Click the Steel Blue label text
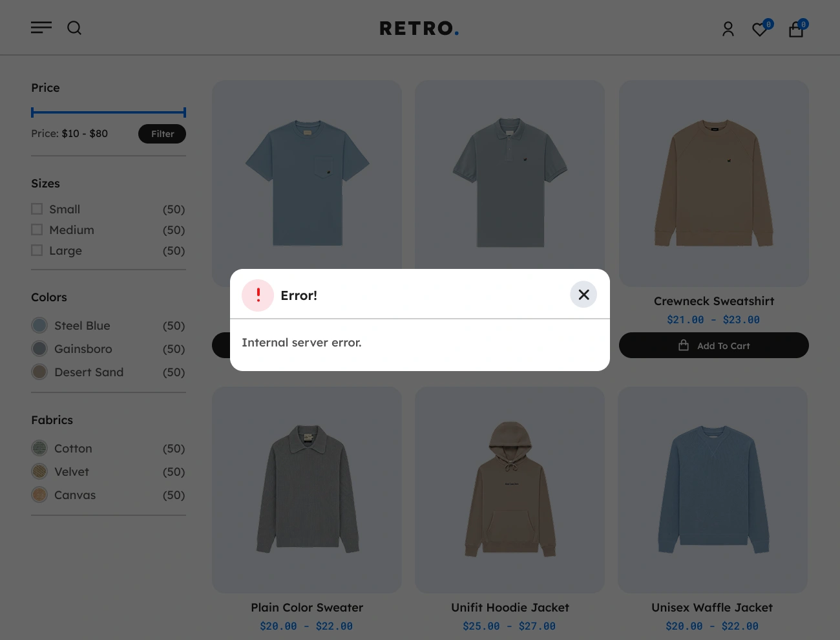 pyautogui.click(x=82, y=326)
